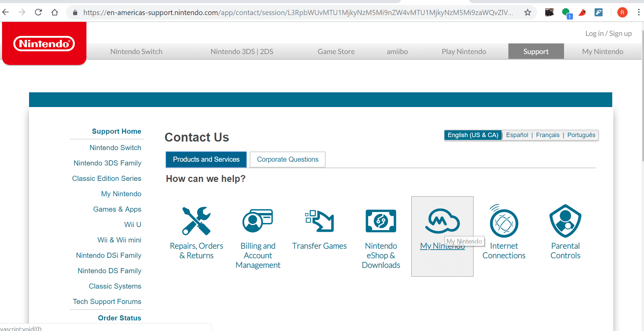Click the browser address bar URL

[x=298, y=13]
